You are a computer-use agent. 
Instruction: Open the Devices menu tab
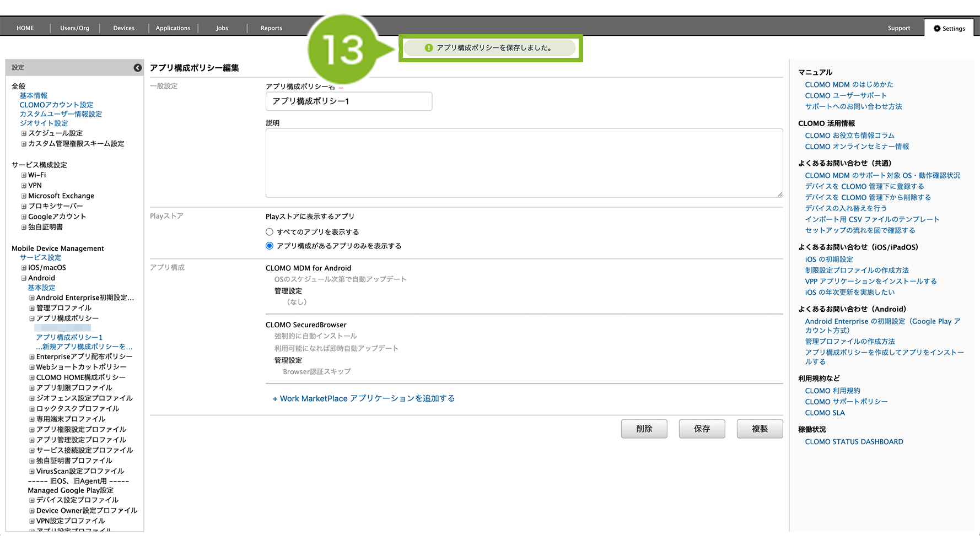[x=123, y=28]
